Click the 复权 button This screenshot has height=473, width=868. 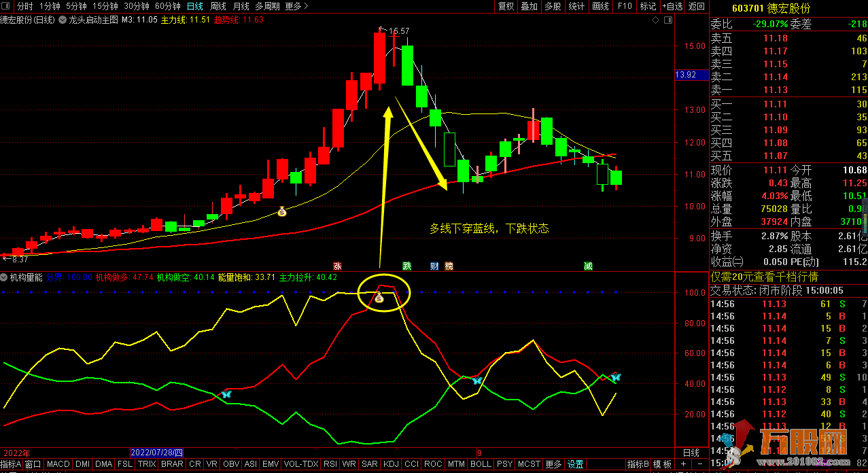(506, 6)
